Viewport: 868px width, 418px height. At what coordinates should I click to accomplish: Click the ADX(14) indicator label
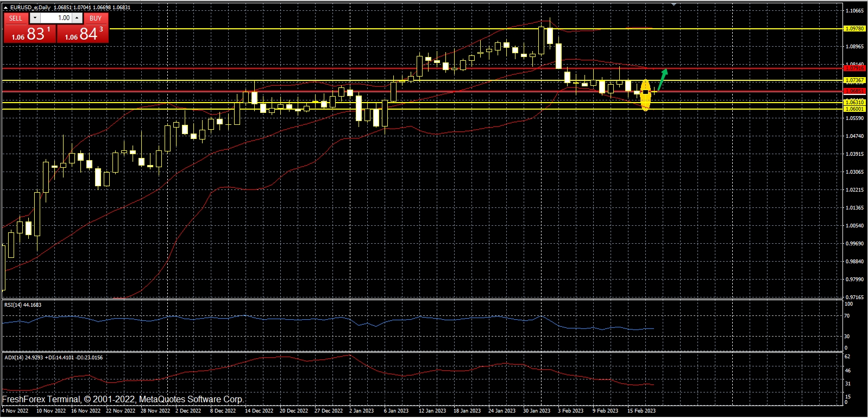(53, 357)
